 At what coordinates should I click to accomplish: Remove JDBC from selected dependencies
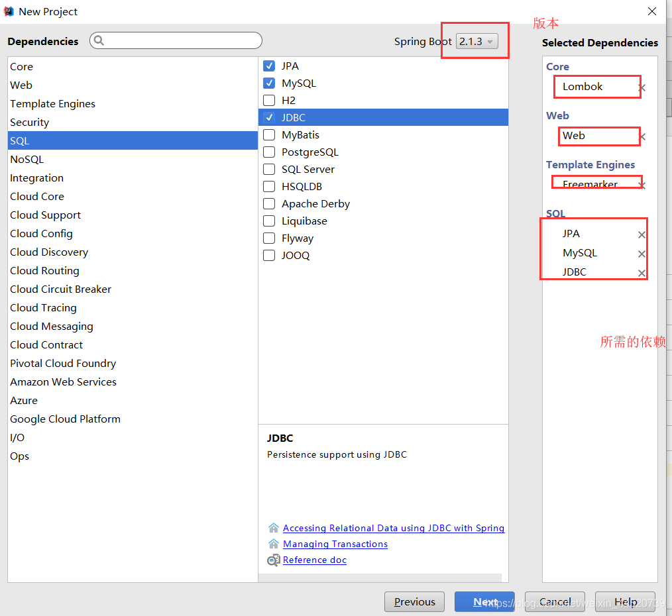pos(642,274)
